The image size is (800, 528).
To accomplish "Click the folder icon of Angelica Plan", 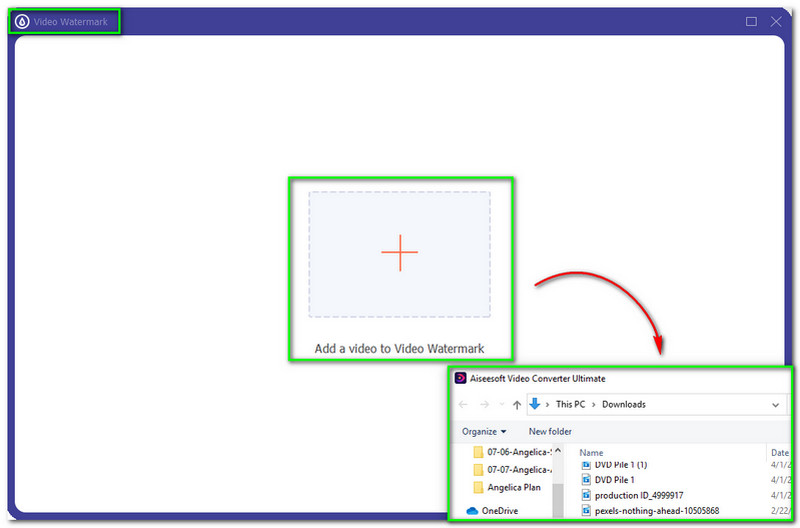I will click(478, 487).
